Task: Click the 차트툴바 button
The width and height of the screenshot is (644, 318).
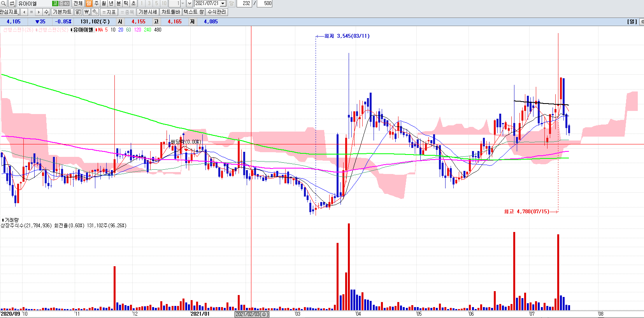Action: click(171, 12)
